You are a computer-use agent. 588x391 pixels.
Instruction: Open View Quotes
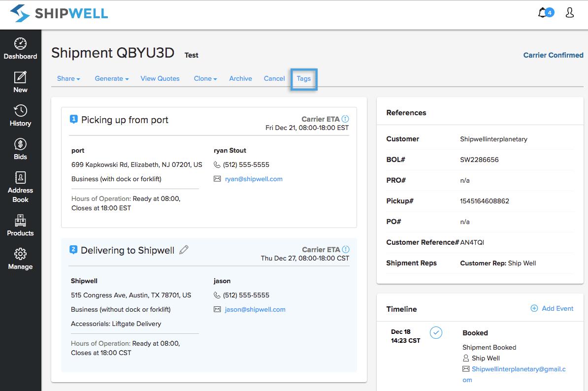[x=160, y=78]
